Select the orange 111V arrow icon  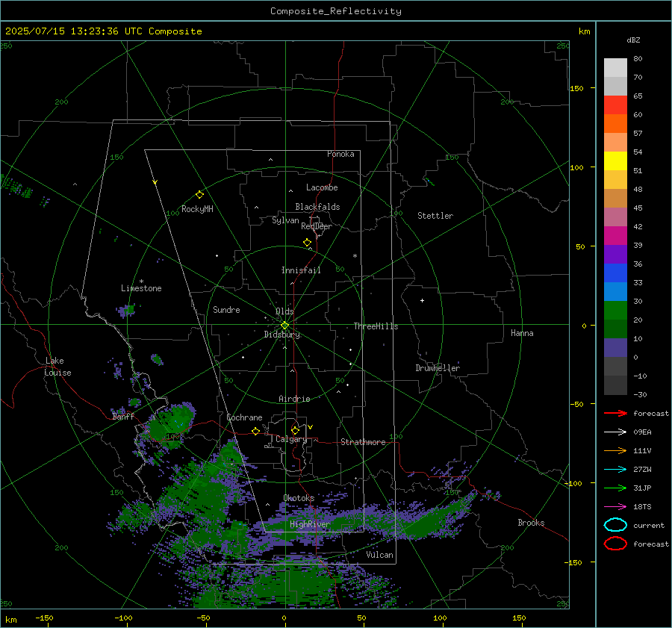click(615, 450)
